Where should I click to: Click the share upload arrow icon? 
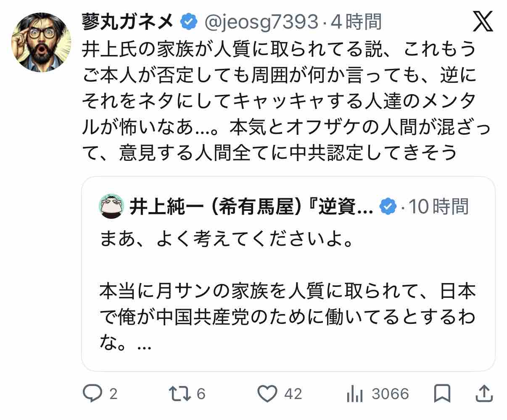click(484, 394)
